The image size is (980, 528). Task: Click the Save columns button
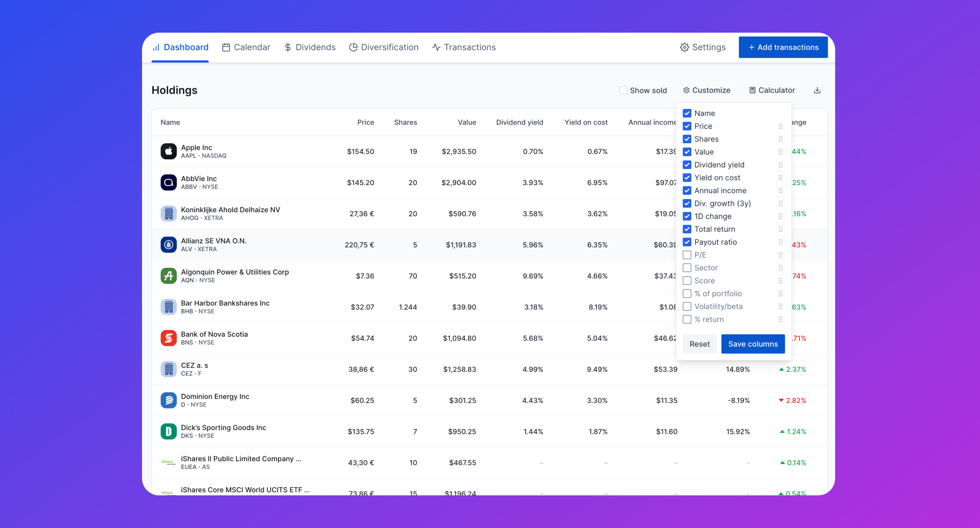tap(752, 343)
